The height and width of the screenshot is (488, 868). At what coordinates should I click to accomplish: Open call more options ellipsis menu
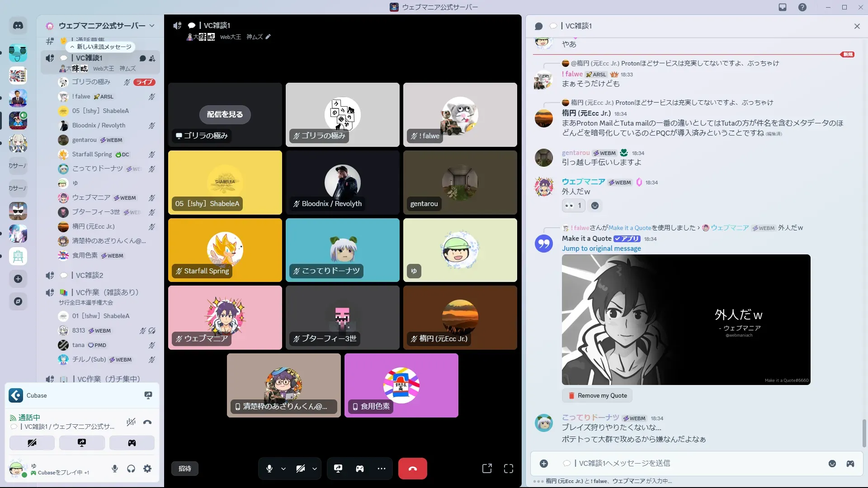[382, 469]
